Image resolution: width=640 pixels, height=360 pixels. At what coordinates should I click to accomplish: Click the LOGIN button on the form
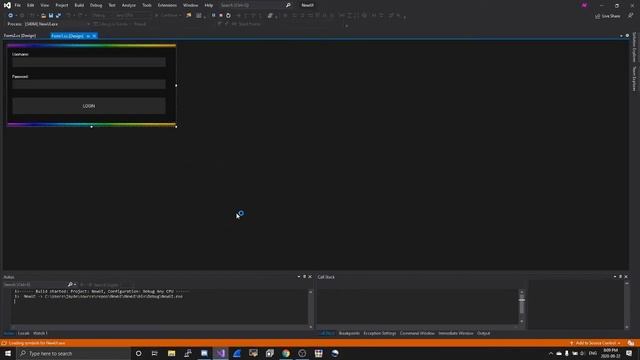point(89,106)
